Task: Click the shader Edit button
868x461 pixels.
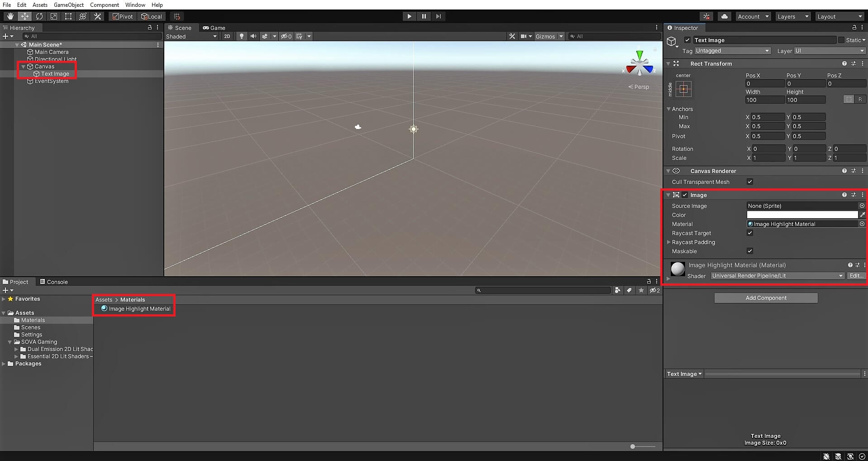Action: (856, 276)
